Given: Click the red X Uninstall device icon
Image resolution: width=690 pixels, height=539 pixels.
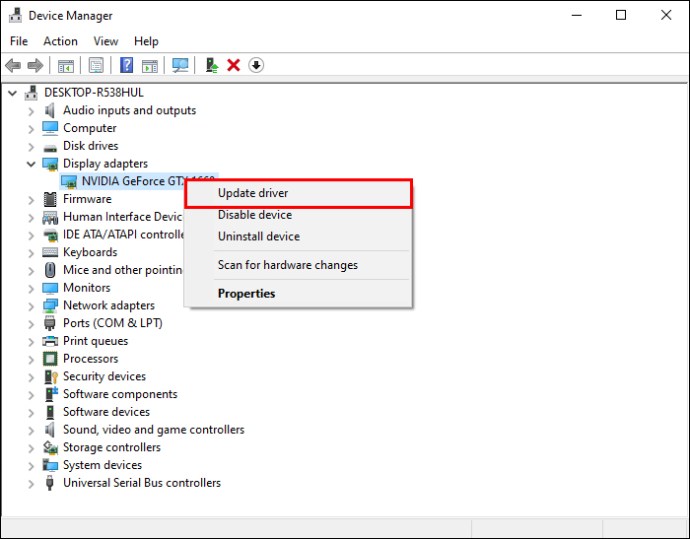Looking at the screenshot, I should coord(234,65).
